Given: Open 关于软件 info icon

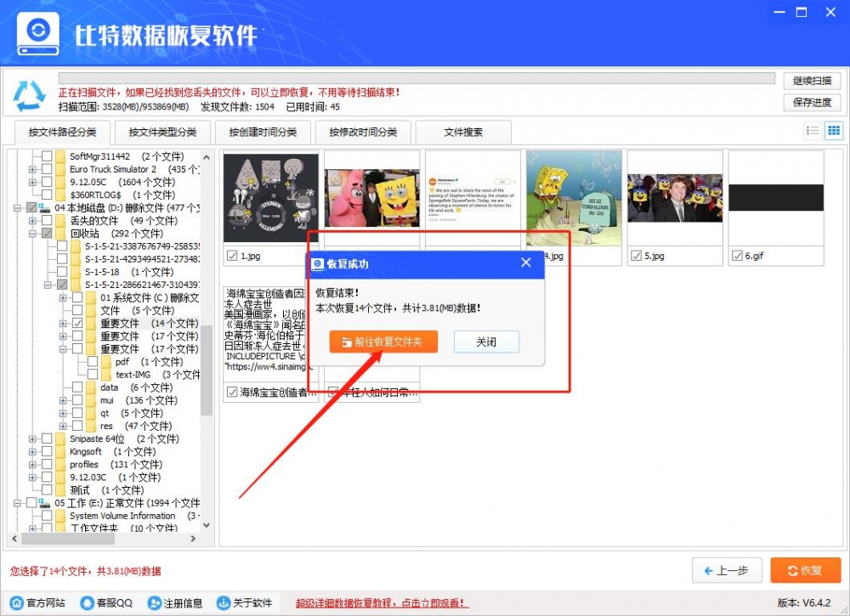Looking at the screenshot, I should coord(224,602).
